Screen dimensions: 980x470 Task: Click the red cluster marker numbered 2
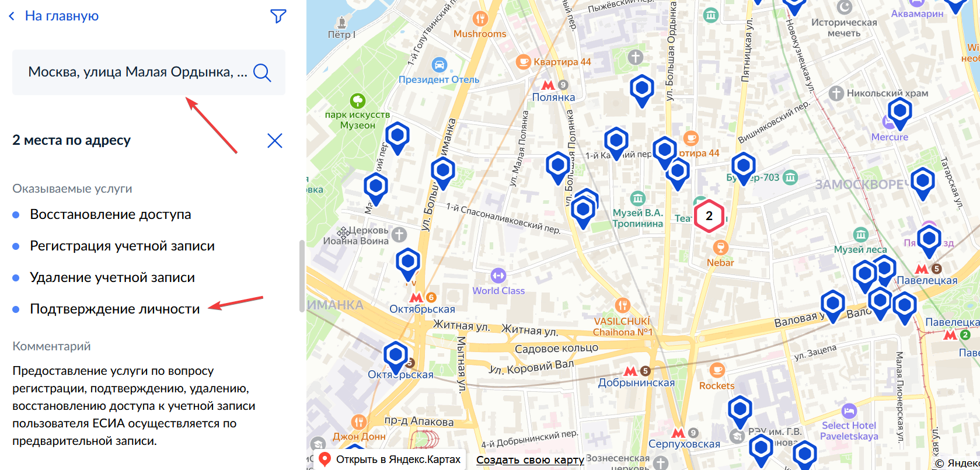coord(709,216)
